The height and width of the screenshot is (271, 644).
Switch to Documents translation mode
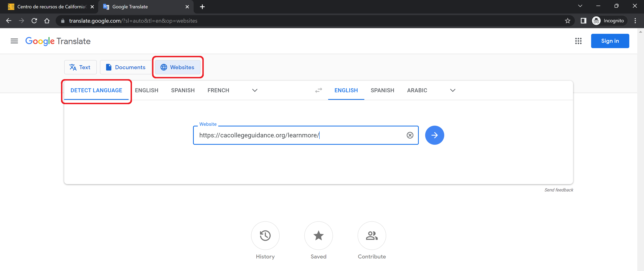[126, 67]
